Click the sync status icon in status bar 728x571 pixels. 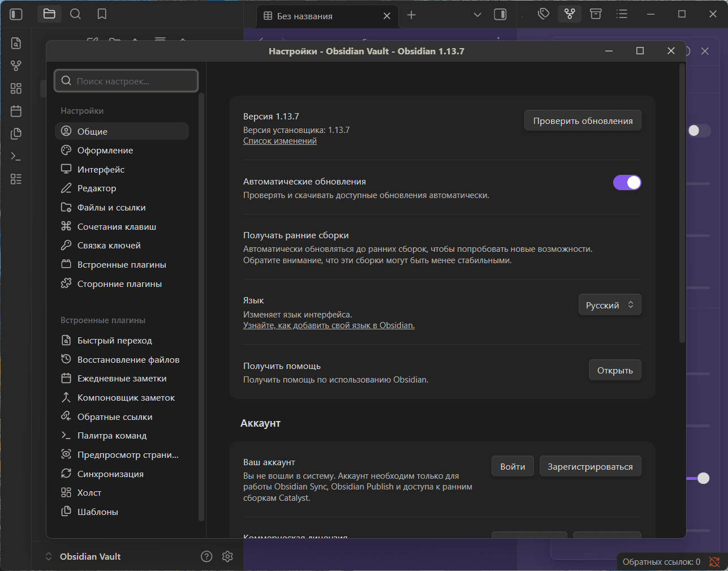click(x=714, y=562)
